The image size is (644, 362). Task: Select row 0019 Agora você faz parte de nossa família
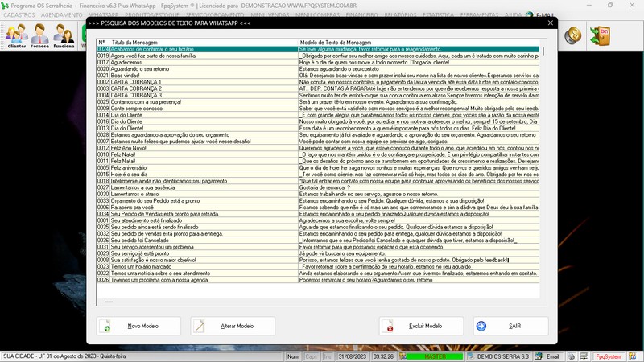318,56
